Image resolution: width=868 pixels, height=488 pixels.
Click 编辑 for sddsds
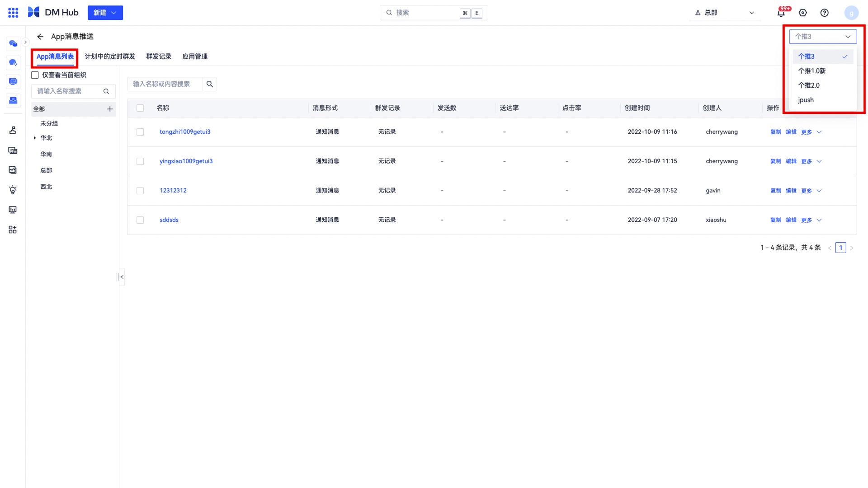[791, 220]
